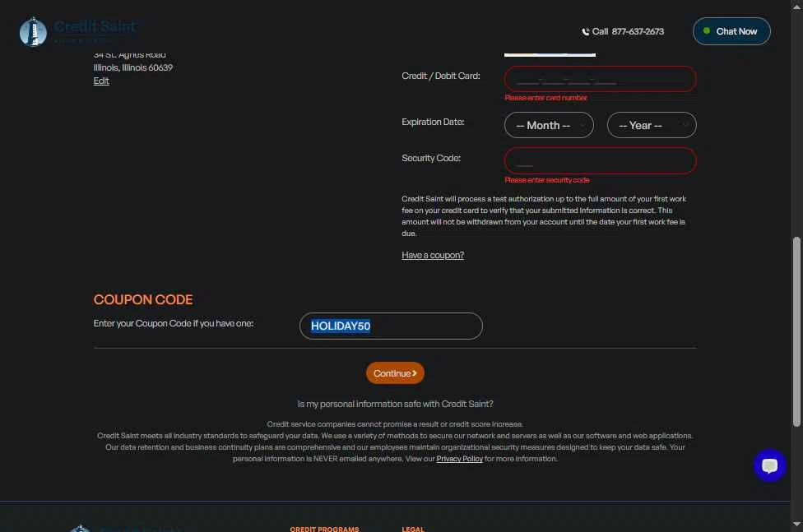Open the floating chat bubble widget

point(769,465)
